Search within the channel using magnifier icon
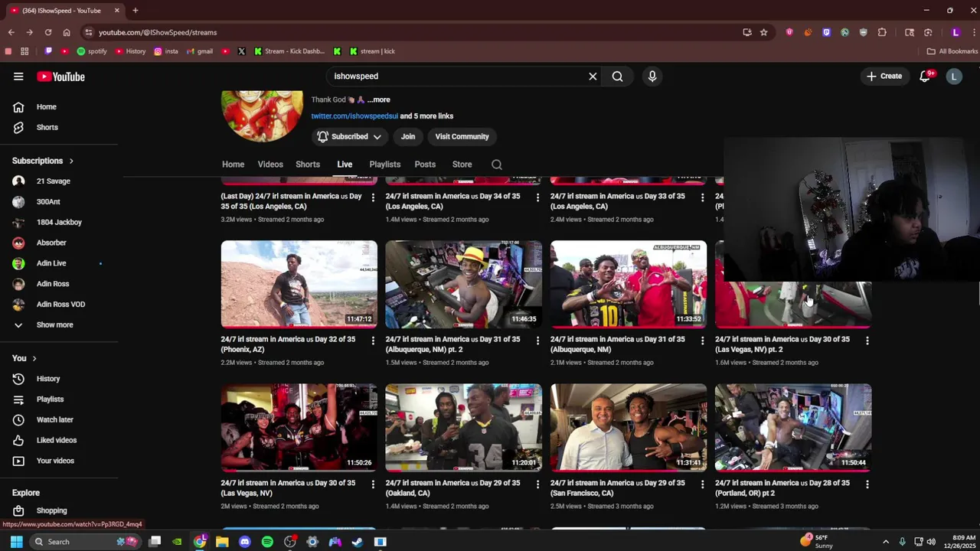This screenshot has height=551, width=980. click(x=497, y=165)
